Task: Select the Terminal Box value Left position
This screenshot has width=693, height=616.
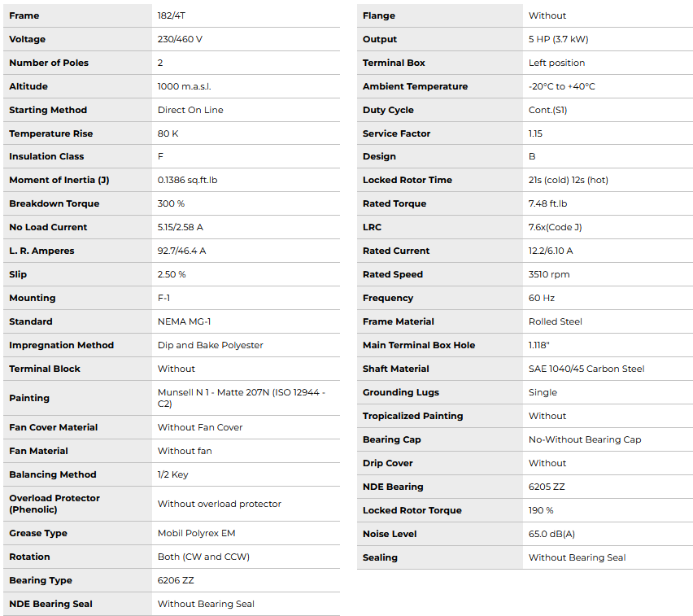Action: click(556, 63)
